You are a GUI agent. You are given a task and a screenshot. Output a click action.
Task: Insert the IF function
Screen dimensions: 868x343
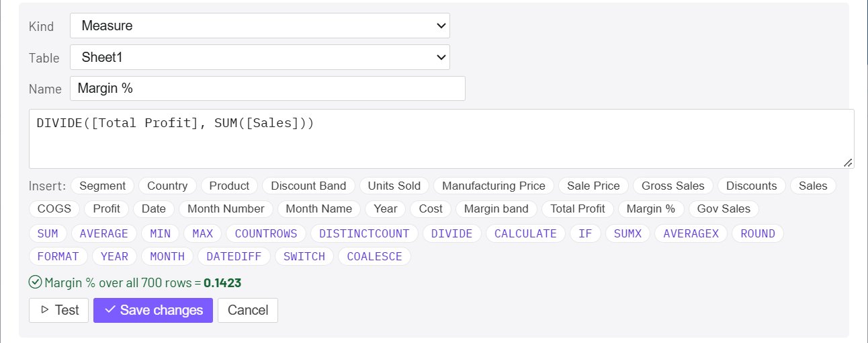[x=585, y=233]
